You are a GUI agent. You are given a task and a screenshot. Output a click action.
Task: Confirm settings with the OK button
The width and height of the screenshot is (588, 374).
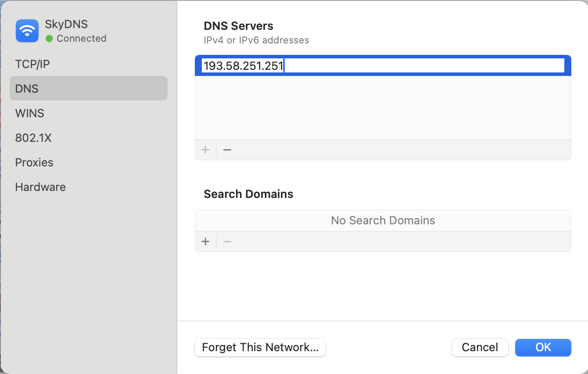(x=543, y=348)
